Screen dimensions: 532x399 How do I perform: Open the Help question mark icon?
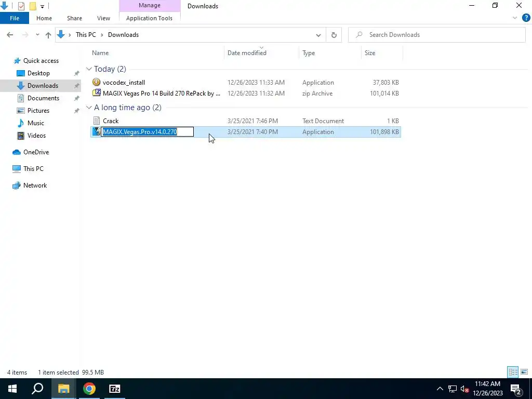point(526,18)
